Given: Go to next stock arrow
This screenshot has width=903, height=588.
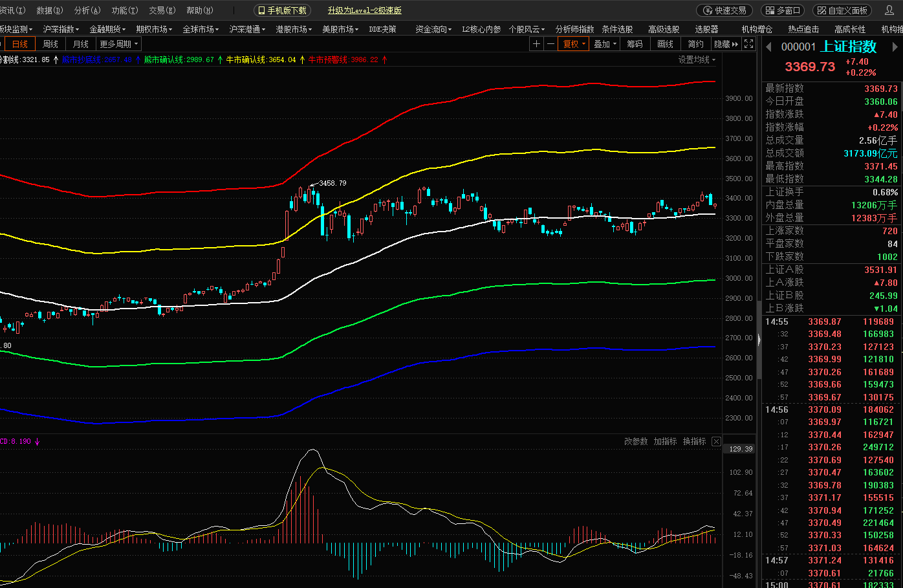Looking at the screenshot, I should (895, 47).
